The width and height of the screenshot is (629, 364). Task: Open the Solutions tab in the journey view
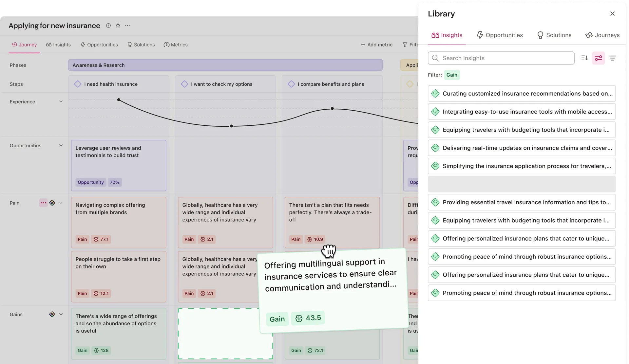pos(141,45)
